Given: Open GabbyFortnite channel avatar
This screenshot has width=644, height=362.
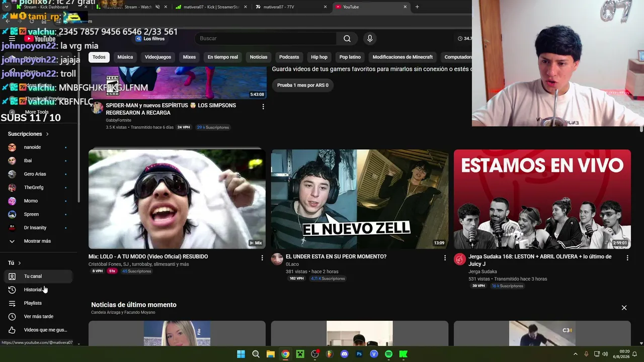Looking at the screenshot, I should click(x=97, y=108).
